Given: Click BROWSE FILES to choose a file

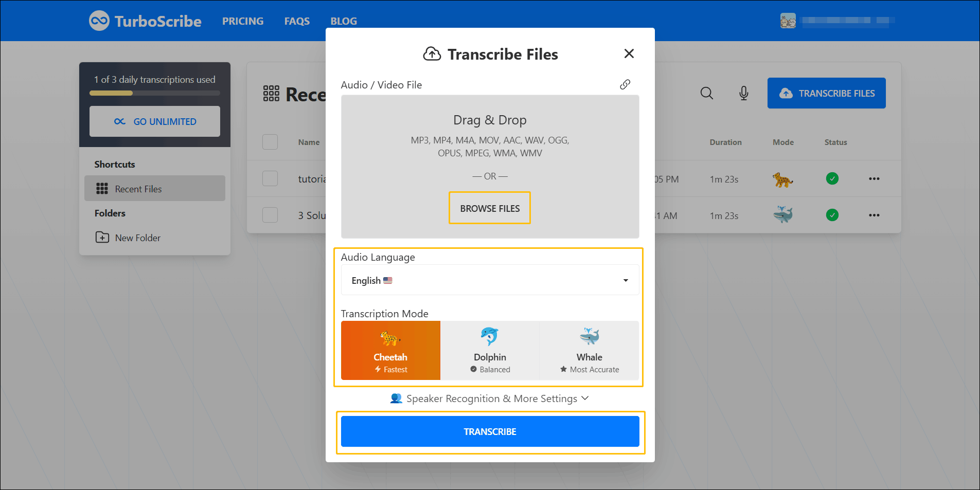Looking at the screenshot, I should [x=489, y=208].
